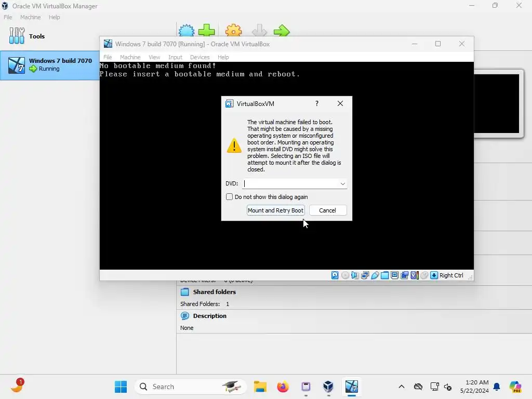Screen dimensions: 532x399
Task: Click VirtualBox Manager cube taskbar icon
Action: (x=328, y=387)
